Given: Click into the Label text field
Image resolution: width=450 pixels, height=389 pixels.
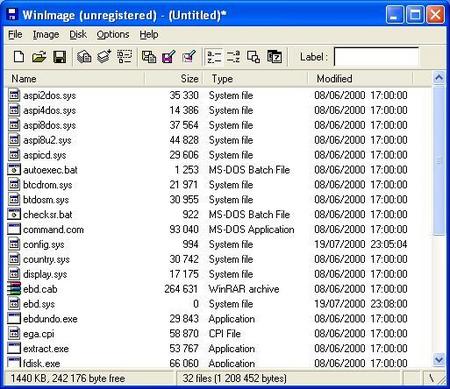Looking at the screenshot, I should (x=376, y=57).
